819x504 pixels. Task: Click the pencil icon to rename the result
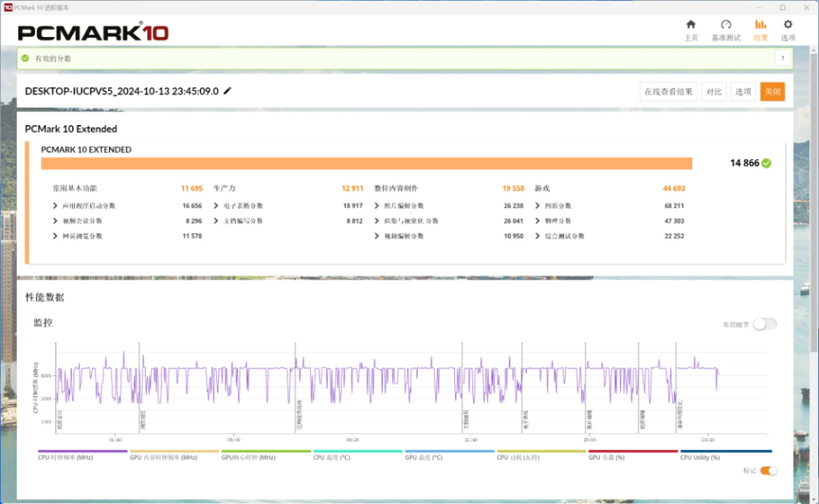(x=227, y=91)
